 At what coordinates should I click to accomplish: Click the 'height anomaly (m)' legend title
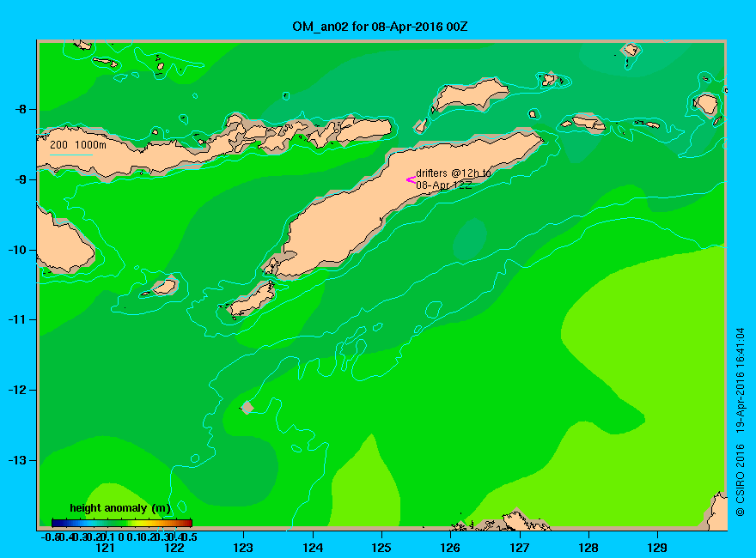120,508
